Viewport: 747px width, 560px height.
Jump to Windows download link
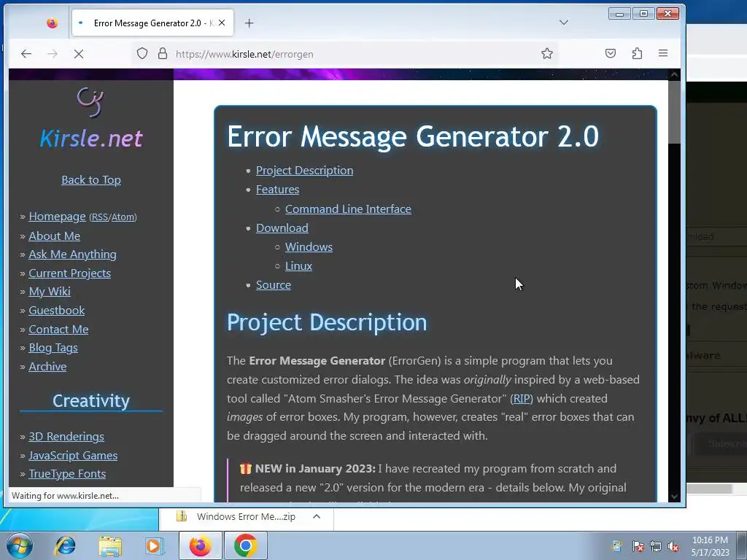[x=309, y=247]
